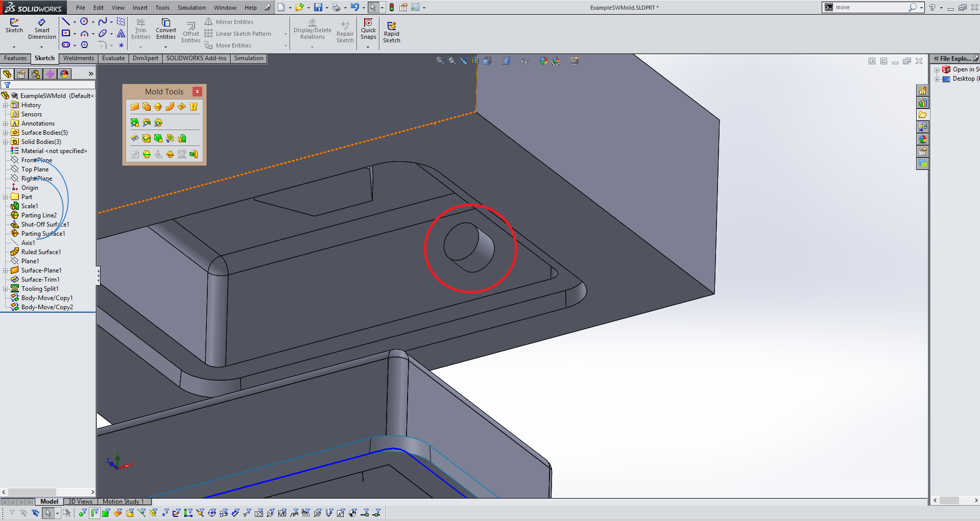Screen dimensions: 980x521
Task: Click the first Mold Tools icon, Planar Surface
Action: coord(135,107)
